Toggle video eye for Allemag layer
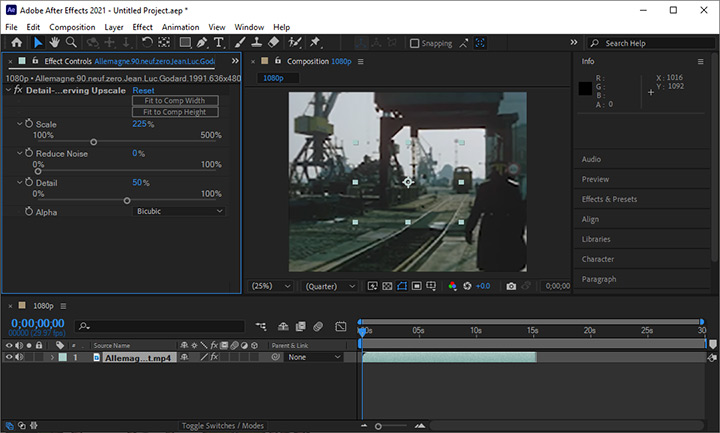This screenshot has width=720, height=433. click(9, 357)
